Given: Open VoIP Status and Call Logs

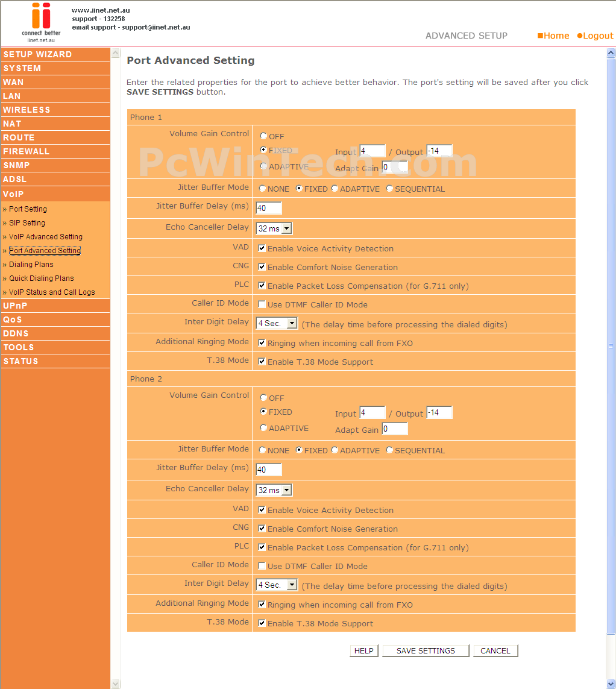Looking at the screenshot, I should [52, 292].
